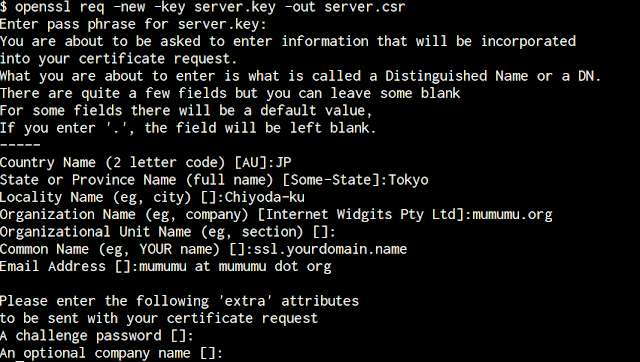Click the Organization Name value mumumu.org

tap(512, 215)
